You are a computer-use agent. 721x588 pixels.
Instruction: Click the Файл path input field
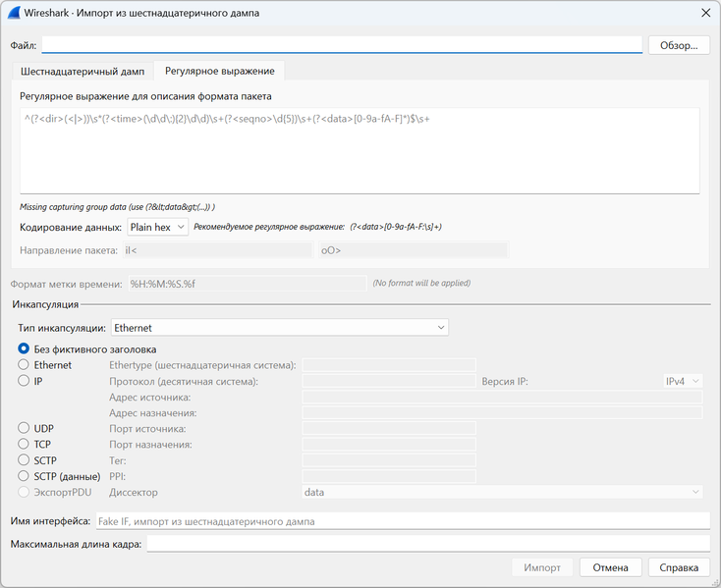342,45
